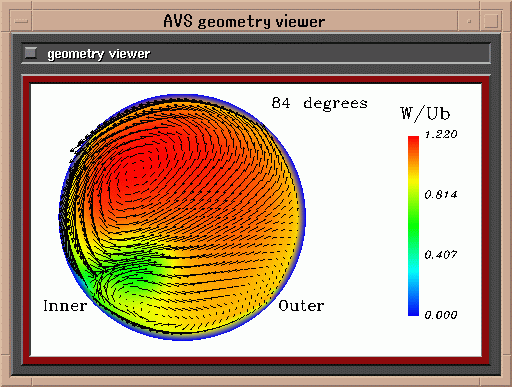
Task: Select the geometry viewer header label
Action: pyautogui.click(x=99, y=54)
